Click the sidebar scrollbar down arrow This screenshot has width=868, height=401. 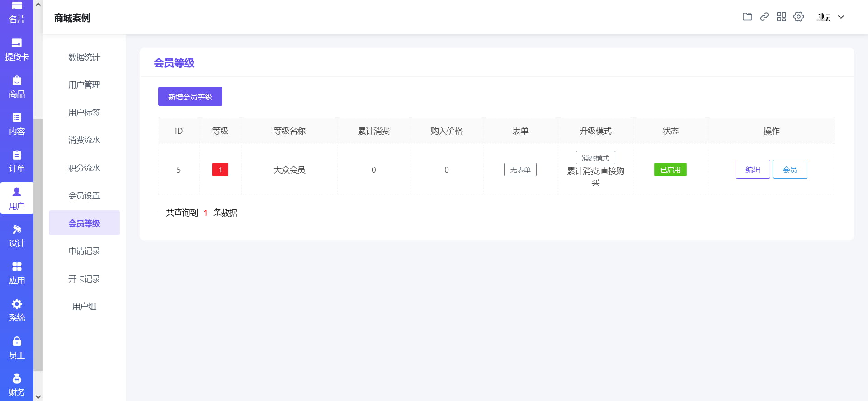38,396
